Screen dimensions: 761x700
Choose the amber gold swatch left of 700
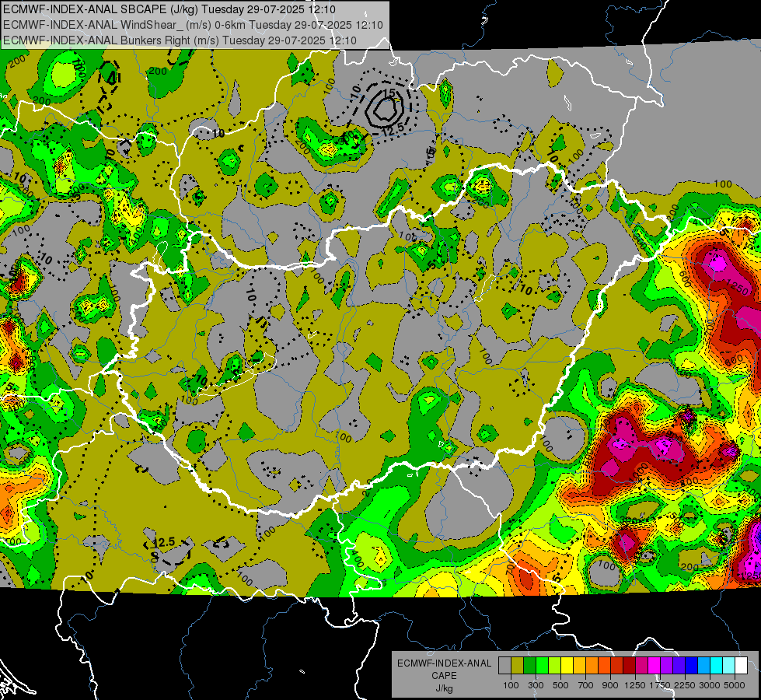point(579,665)
